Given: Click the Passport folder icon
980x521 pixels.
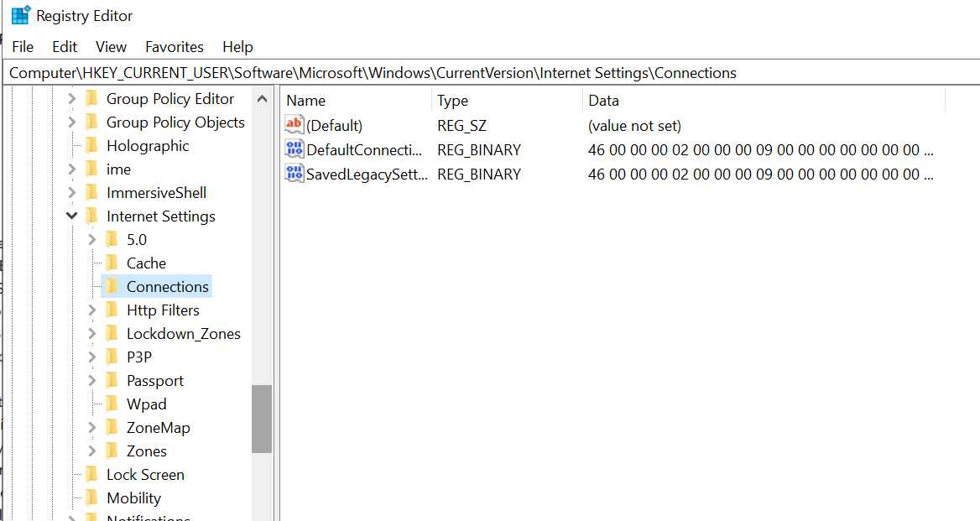Looking at the screenshot, I should (112, 380).
